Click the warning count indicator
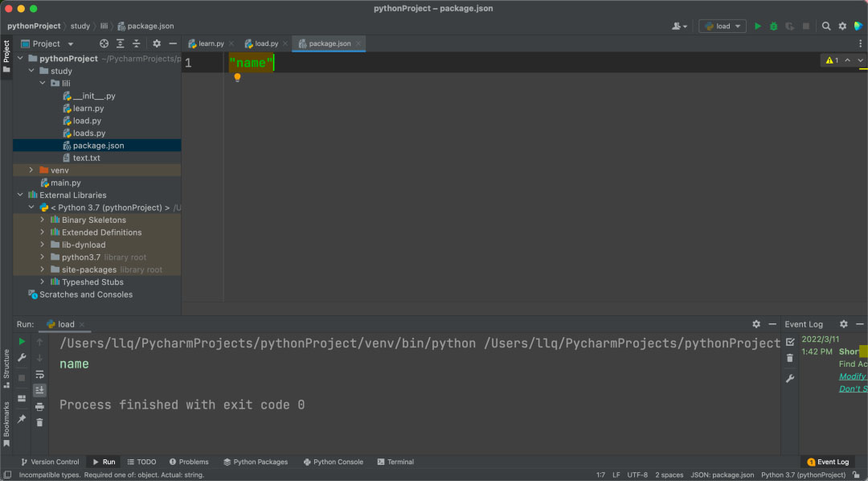Viewport: 868px width, 481px height. (832, 60)
